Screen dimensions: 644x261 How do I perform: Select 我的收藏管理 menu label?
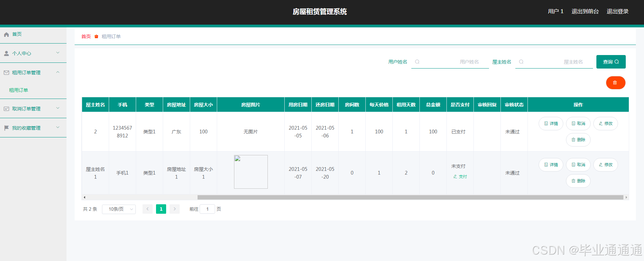pyautogui.click(x=26, y=128)
